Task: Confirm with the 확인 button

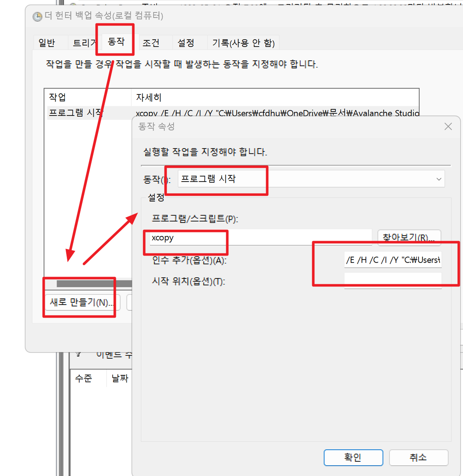Action: tap(353, 457)
